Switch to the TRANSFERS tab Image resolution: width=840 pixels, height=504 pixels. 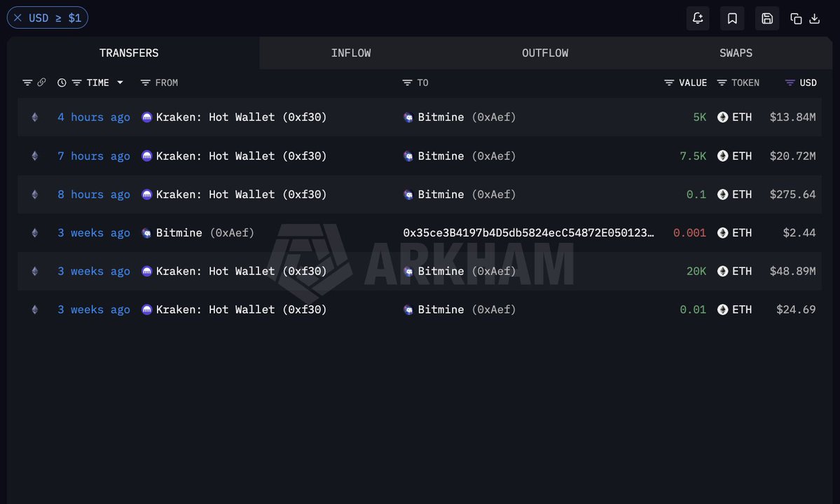129,53
